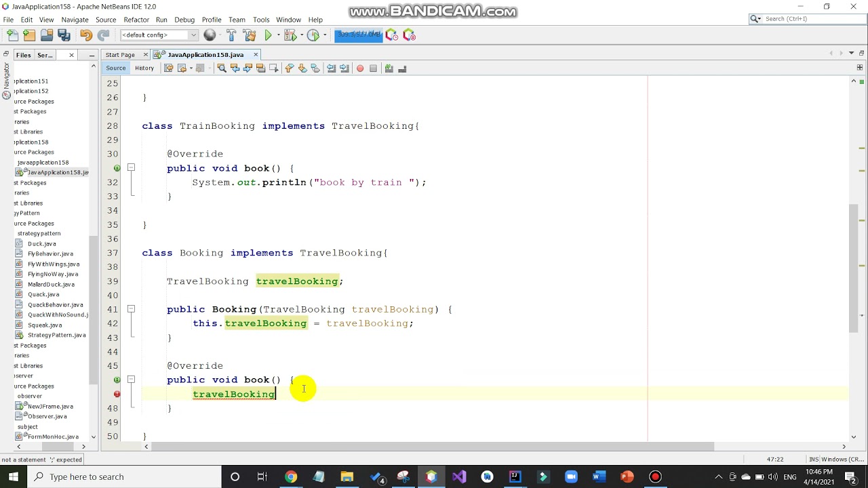Switch to History view
The width and height of the screenshot is (868, 488).
click(x=144, y=68)
